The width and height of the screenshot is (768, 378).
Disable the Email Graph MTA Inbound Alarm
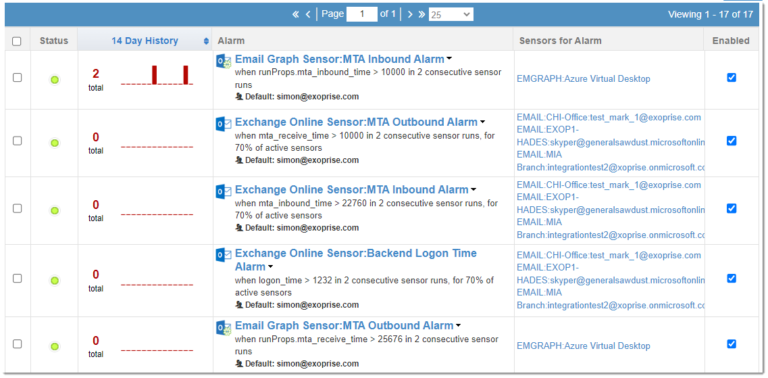[731, 77]
